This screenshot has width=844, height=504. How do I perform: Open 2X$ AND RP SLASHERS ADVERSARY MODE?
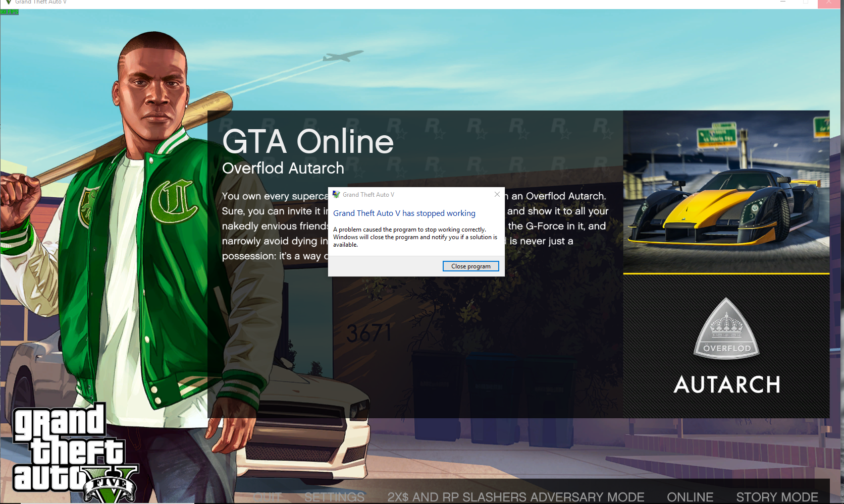(x=515, y=497)
